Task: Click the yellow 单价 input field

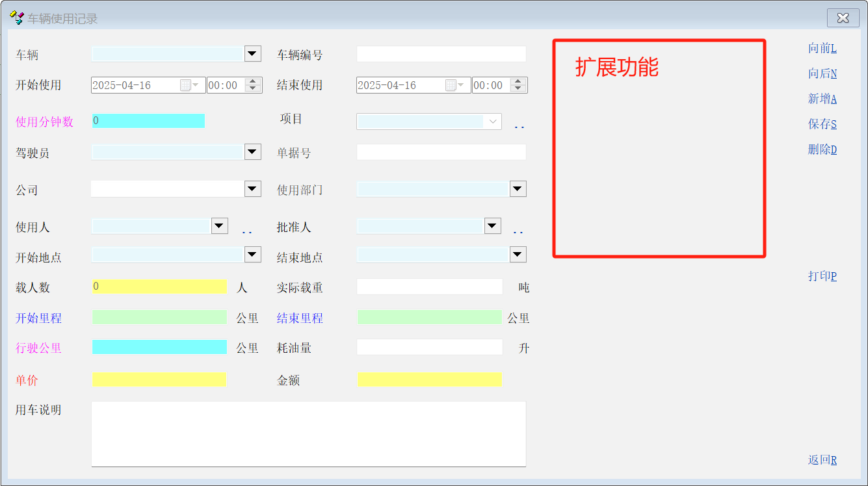Action: tap(159, 380)
